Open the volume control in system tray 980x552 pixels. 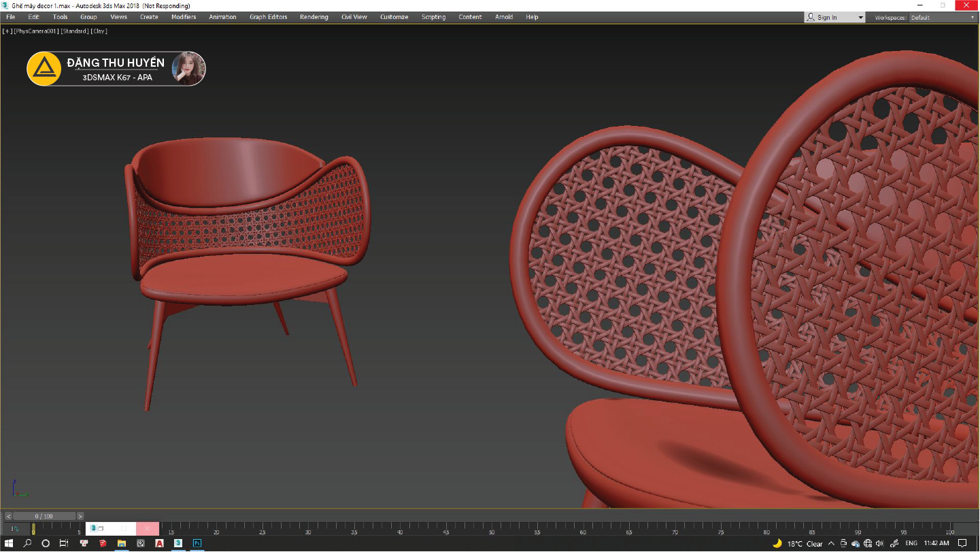878,543
